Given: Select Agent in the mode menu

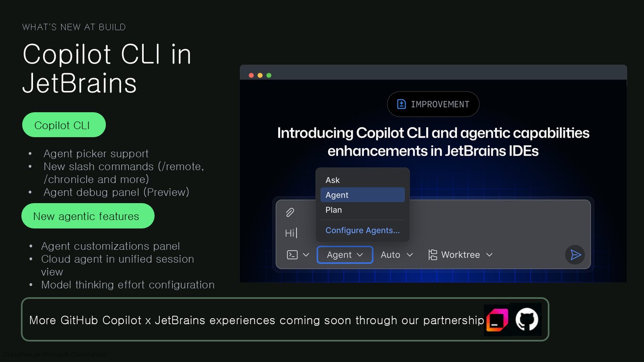Looking at the screenshot, I should point(363,195).
